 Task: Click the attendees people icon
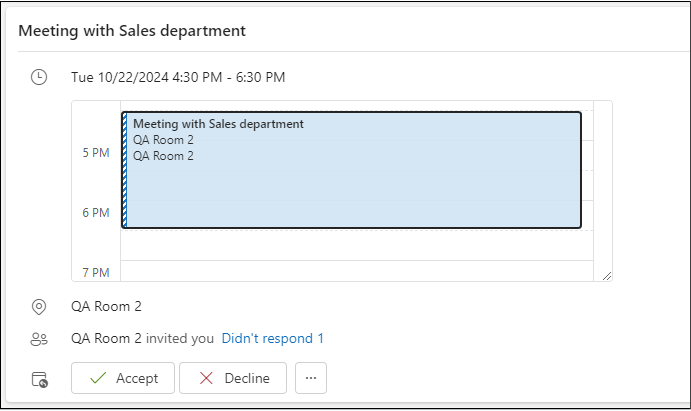click(x=39, y=339)
